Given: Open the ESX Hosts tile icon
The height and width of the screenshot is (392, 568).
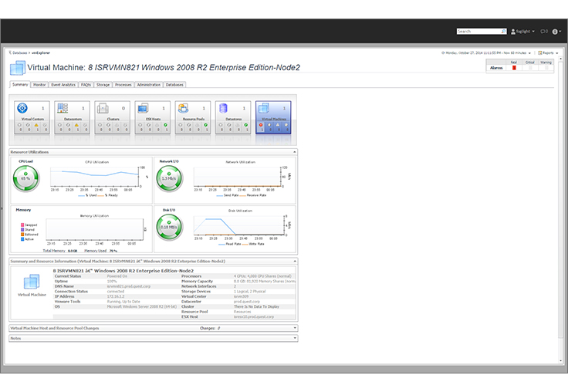Looking at the screenshot, I should (x=143, y=108).
